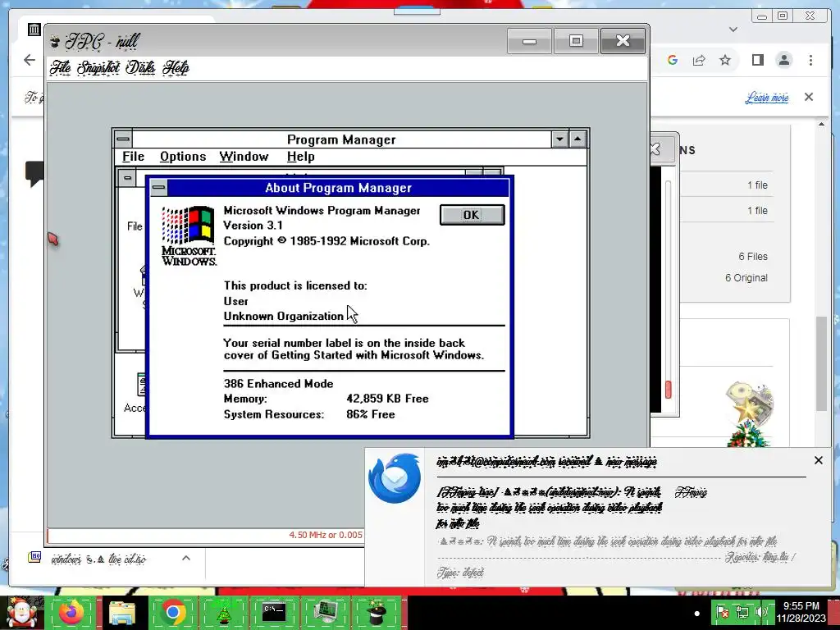Click the scroll-up arrow of Chrome page
This screenshot has width=840, height=630.
[x=821, y=125]
